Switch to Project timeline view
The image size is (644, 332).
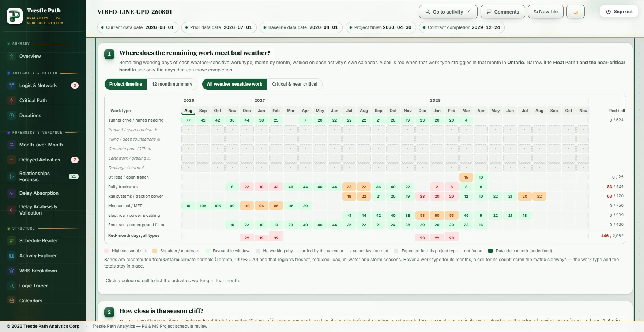tap(126, 84)
